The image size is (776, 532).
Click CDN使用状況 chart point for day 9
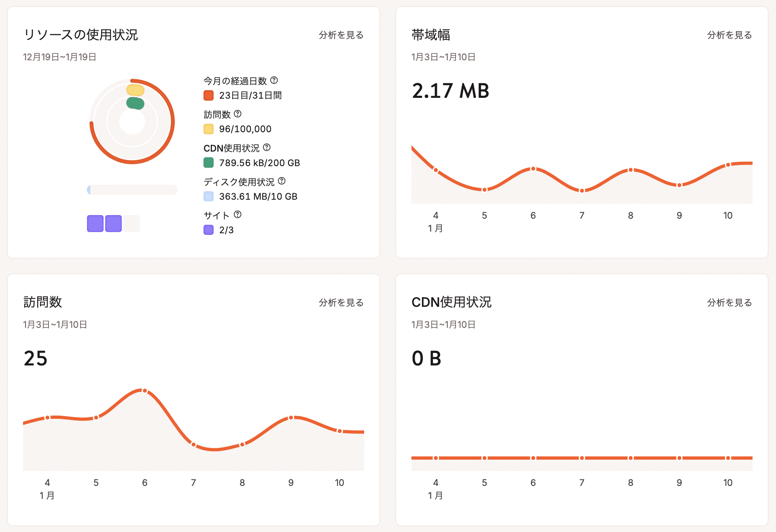point(679,458)
